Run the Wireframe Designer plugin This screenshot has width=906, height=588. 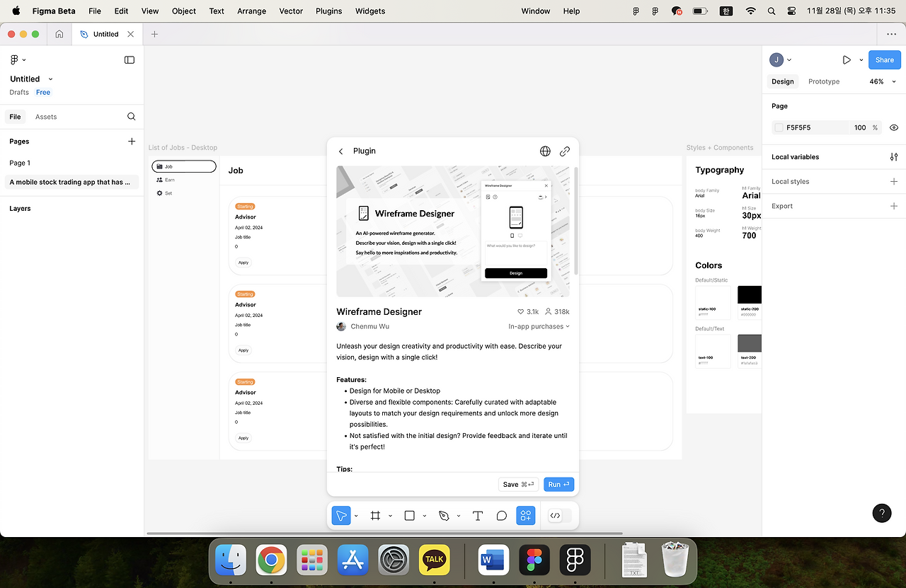[x=559, y=485]
